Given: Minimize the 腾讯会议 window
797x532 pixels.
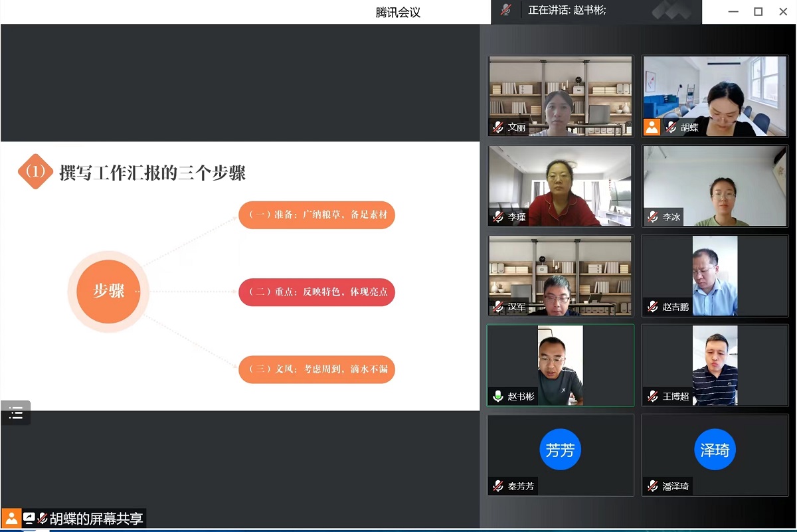Looking at the screenshot, I should [x=733, y=11].
